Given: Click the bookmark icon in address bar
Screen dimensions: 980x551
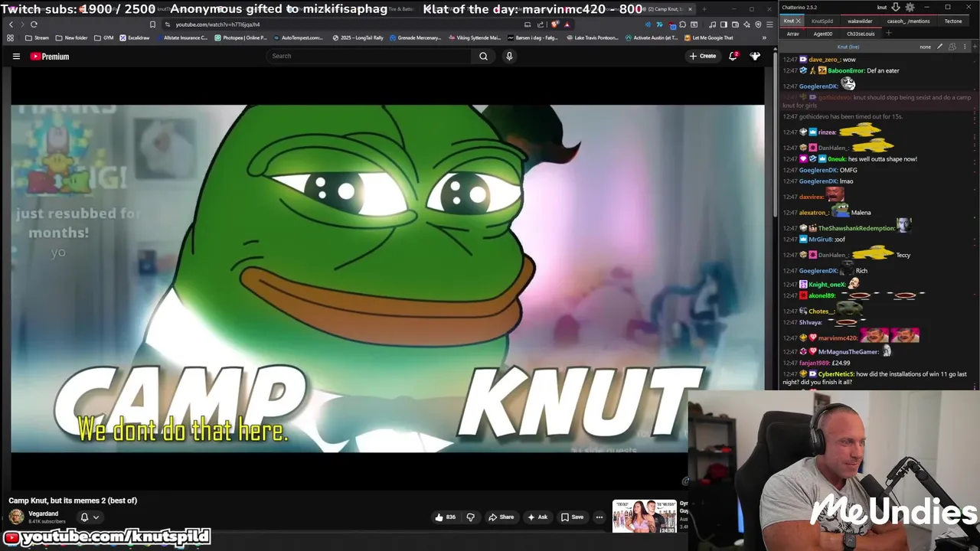Looking at the screenshot, I should 152,24.
